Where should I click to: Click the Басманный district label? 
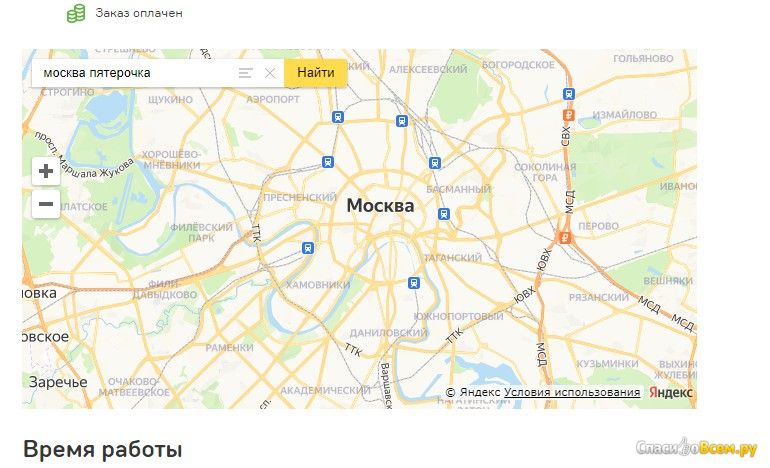pos(459,189)
